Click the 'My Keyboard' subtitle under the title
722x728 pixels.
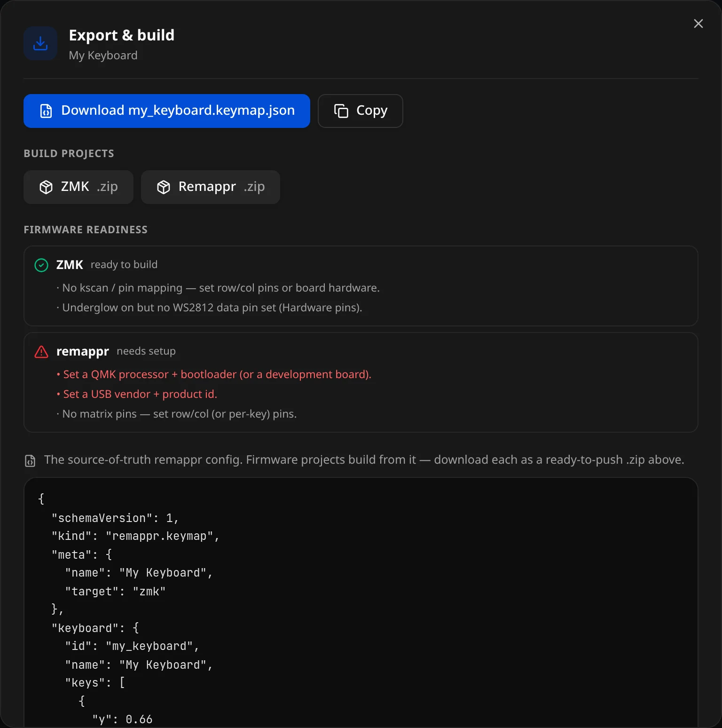pyautogui.click(x=103, y=55)
